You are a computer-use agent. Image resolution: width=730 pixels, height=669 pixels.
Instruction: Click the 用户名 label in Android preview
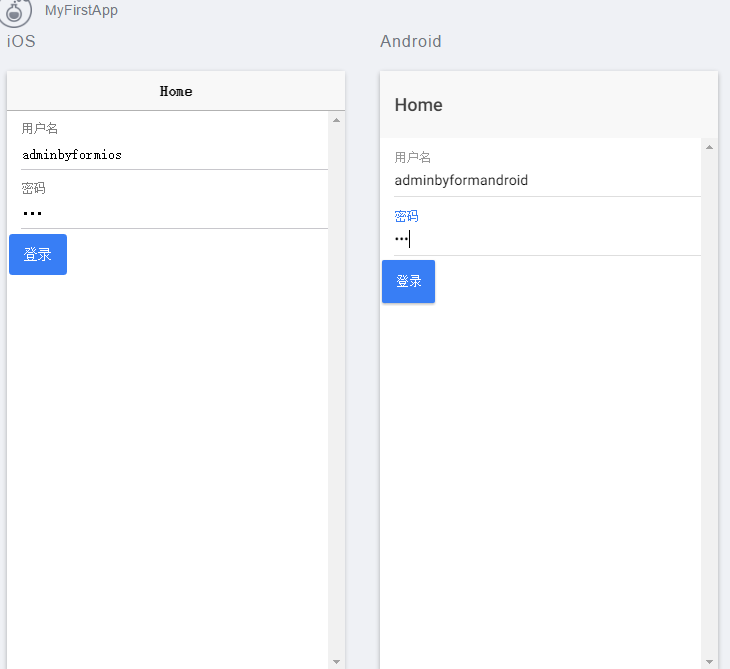[412, 157]
